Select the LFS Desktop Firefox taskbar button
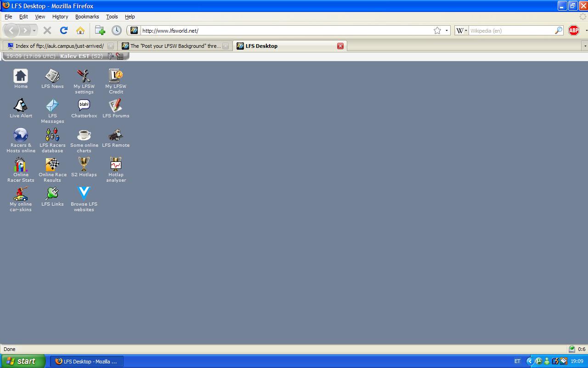Screen dimensions: 588x368 click(x=87, y=362)
